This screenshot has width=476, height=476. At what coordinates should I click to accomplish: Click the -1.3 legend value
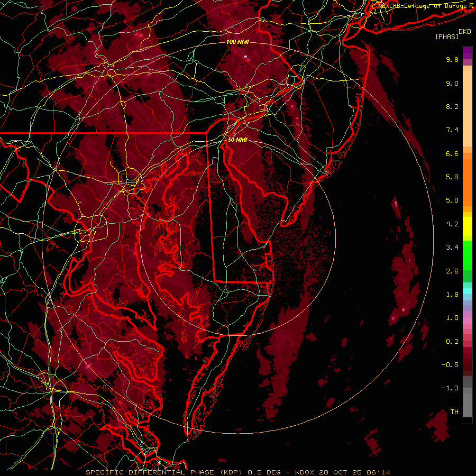[450, 388]
